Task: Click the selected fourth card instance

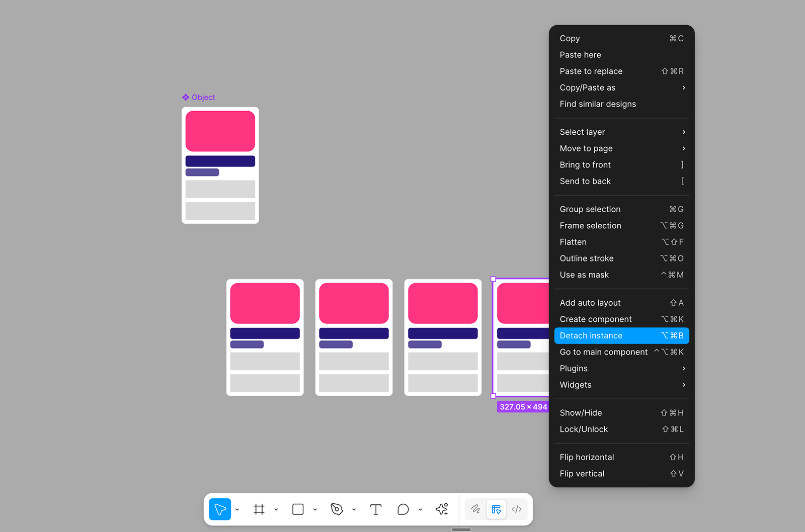Action: point(521,337)
